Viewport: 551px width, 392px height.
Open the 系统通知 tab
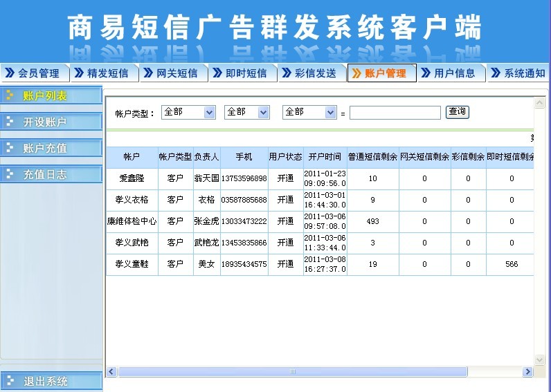pyautogui.click(x=518, y=73)
